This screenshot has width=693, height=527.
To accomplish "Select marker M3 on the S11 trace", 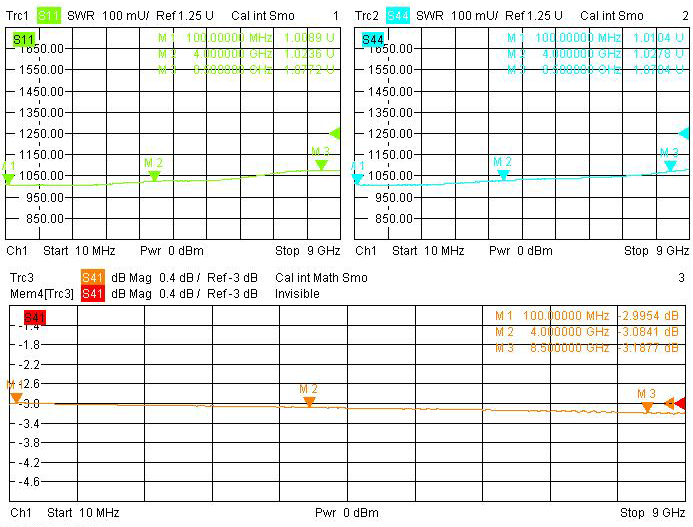I will [321, 163].
